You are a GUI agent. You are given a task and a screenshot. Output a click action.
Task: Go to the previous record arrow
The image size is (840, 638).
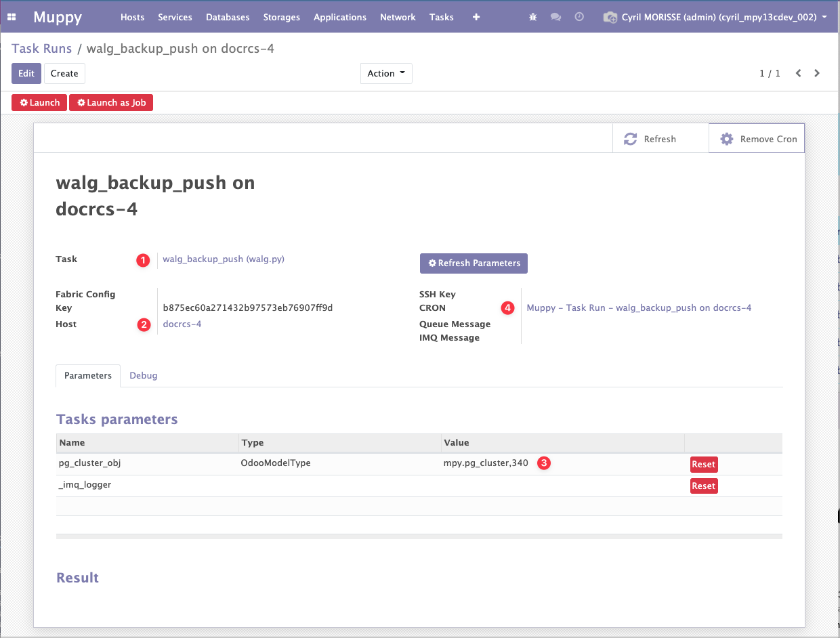799,73
